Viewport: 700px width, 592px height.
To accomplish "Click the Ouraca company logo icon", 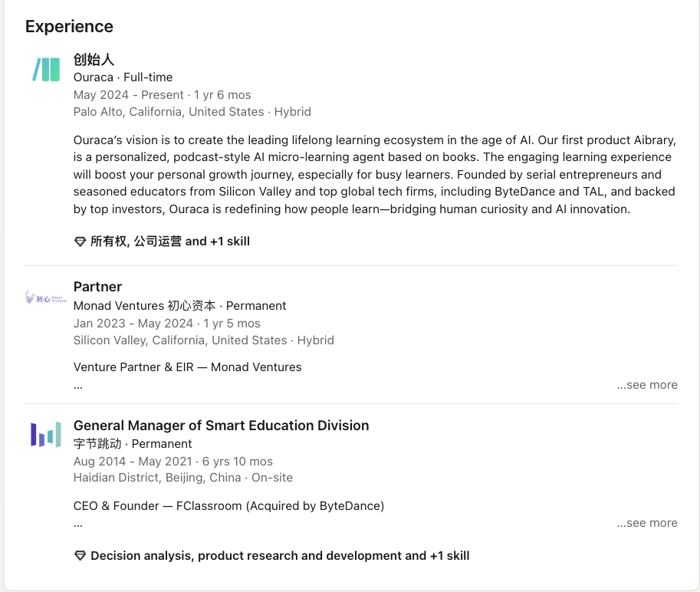I will click(x=46, y=70).
